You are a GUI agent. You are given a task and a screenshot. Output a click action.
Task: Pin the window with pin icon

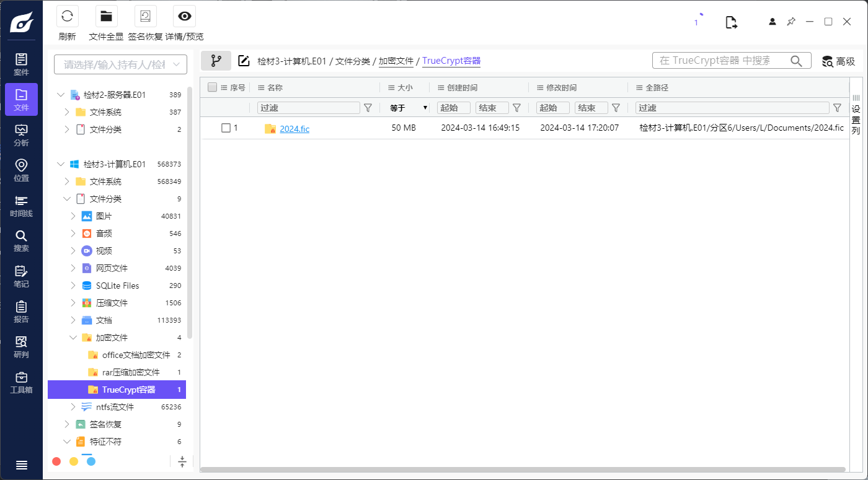[x=790, y=22]
